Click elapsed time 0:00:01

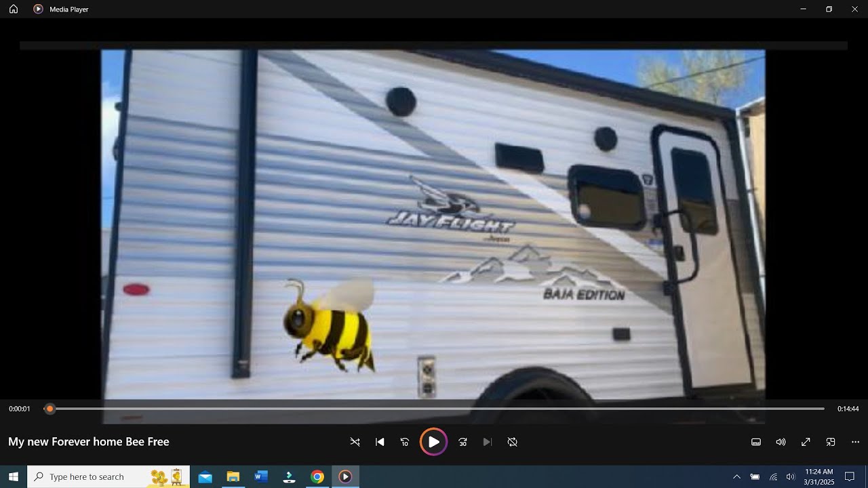tap(20, 409)
